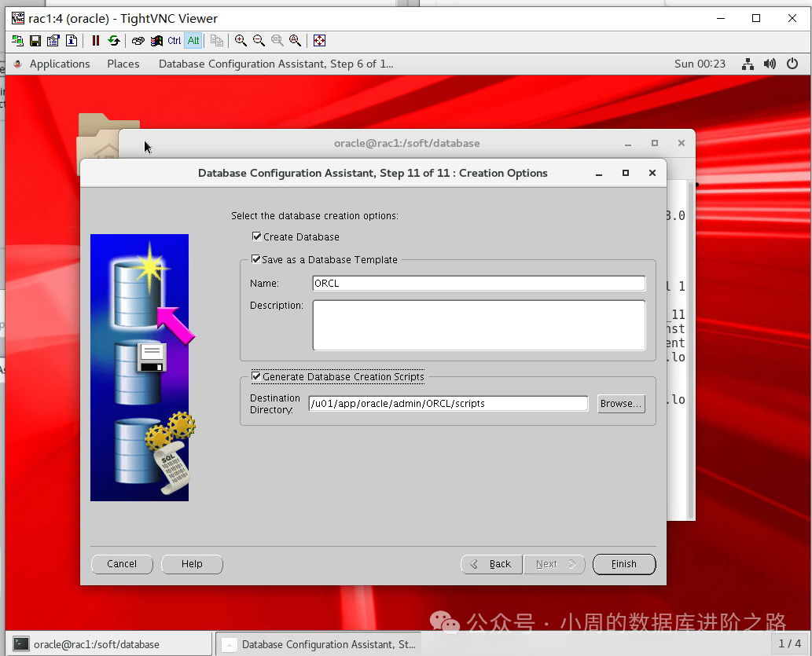This screenshot has width=812, height=656.
Task: Click the disabled Next button
Action: tap(554, 564)
